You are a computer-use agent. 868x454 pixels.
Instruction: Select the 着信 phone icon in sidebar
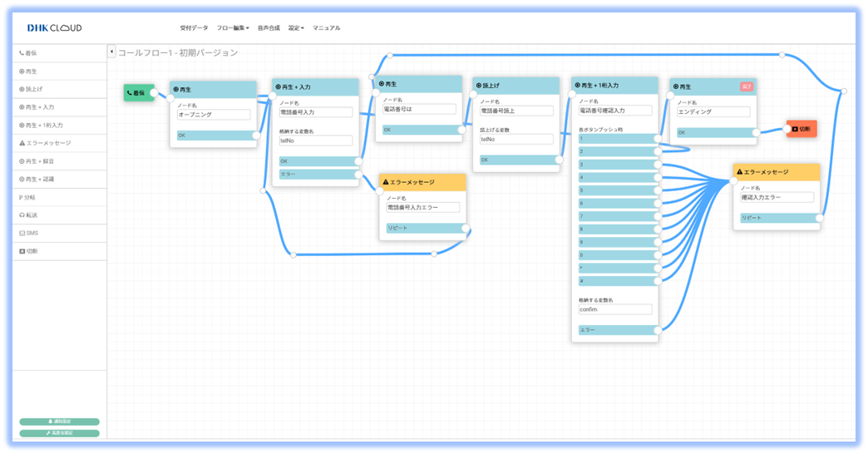pyautogui.click(x=22, y=52)
